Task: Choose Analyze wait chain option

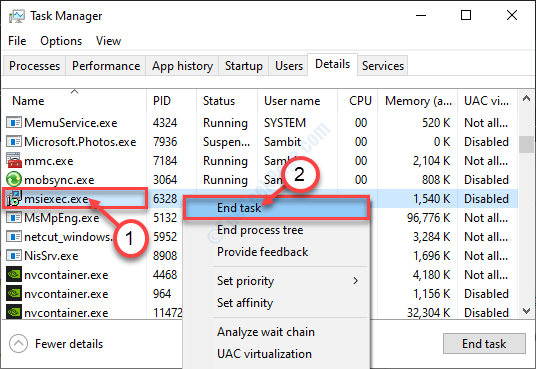Action: 276,332
